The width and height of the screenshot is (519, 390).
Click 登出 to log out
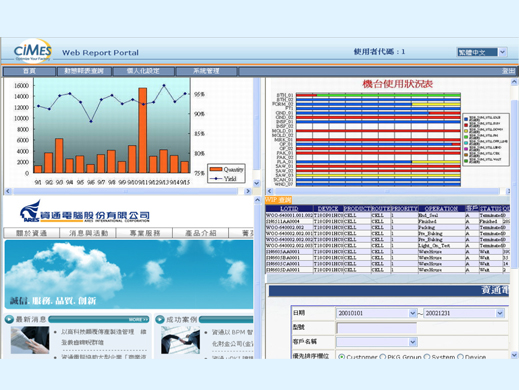(x=509, y=71)
